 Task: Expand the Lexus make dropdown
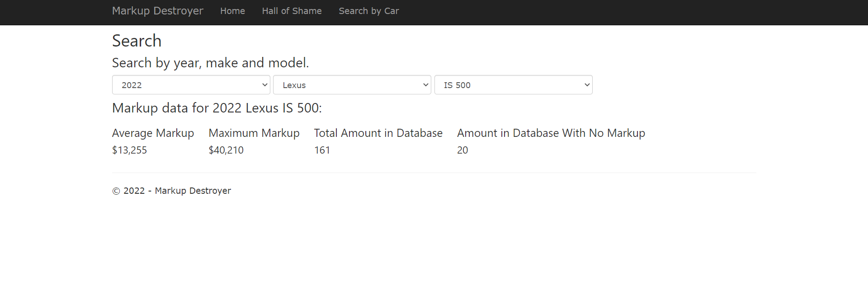click(352, 85)
